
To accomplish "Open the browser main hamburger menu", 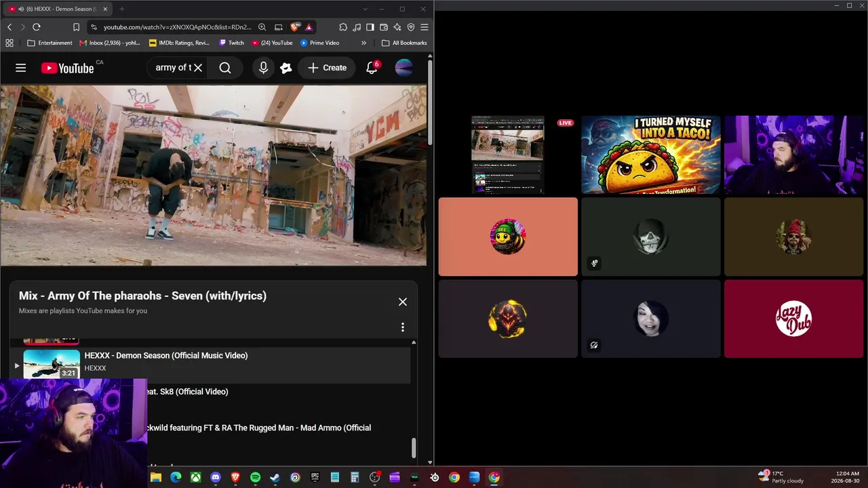I will coord(425,27).
